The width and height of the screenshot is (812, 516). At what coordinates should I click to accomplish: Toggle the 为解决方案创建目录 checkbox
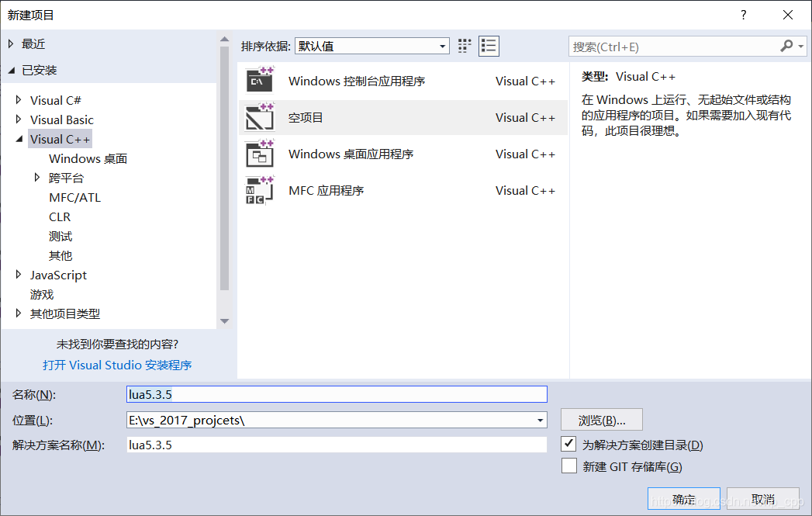coord(568,444)
